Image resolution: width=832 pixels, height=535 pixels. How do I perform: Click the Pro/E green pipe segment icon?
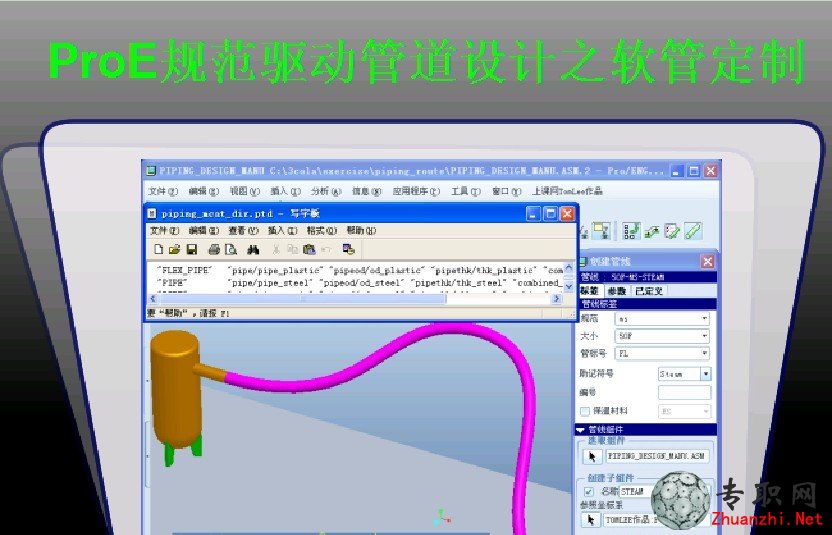(x=693, y=231)
